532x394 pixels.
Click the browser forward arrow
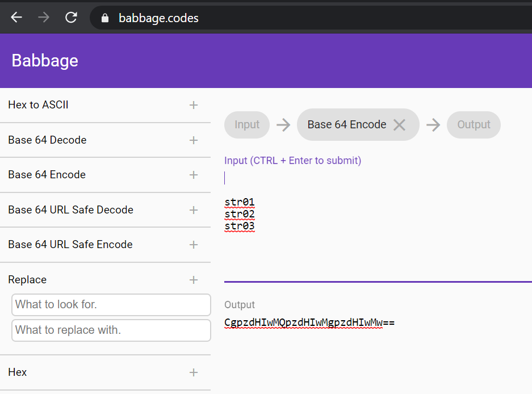(43, 17)
